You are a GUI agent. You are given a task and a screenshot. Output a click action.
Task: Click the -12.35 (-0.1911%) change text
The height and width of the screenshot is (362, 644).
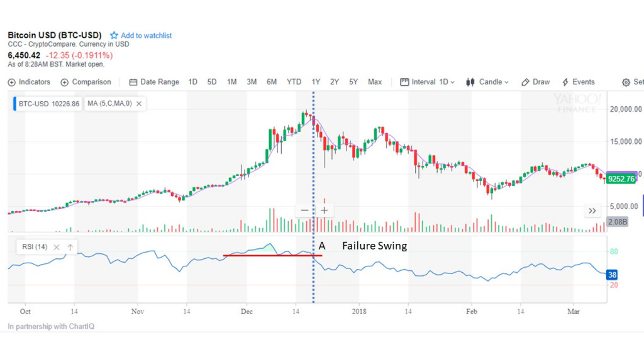tap(79, 55)
